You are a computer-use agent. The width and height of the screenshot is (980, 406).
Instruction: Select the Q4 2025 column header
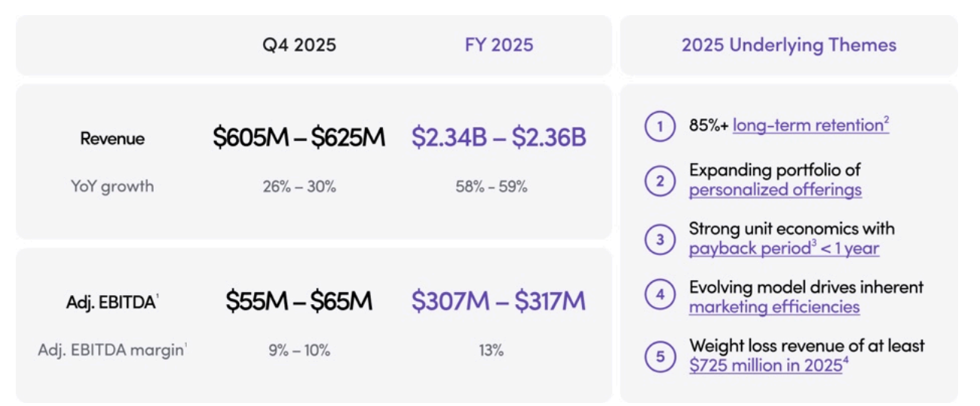tap(299, 45)
